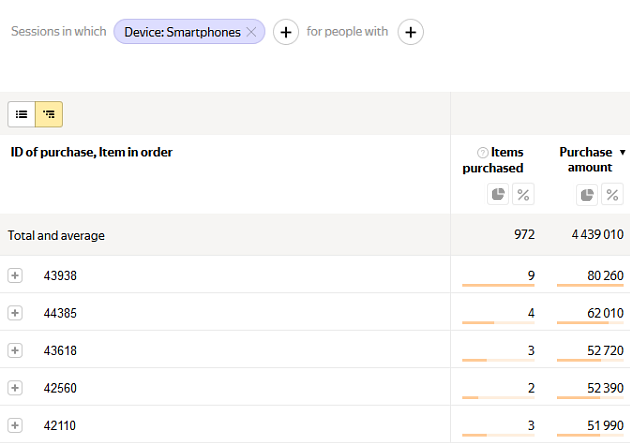Expand purchase 44385 row
Viewport: 630px width, 443px height.
15,313
